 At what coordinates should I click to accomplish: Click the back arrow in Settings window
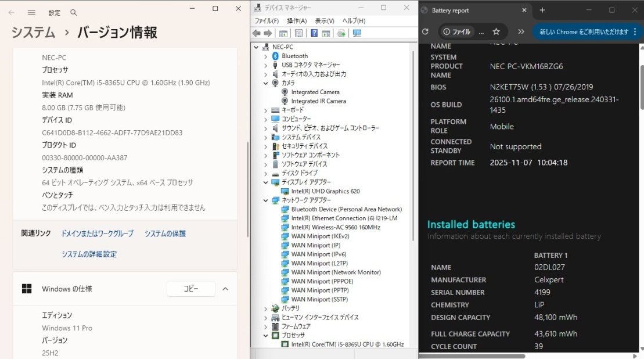pos(12,12)
